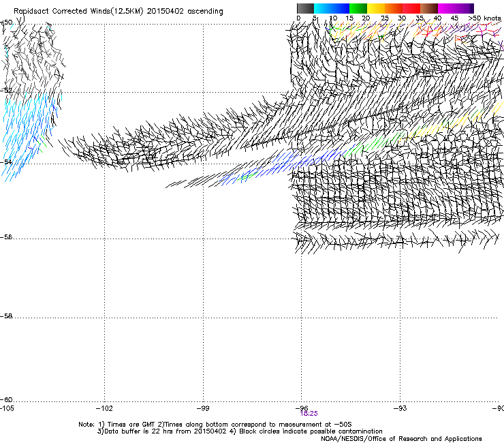The width and height of the screenshot is (504, 443).
Task: Click the '-54' latitude axis label
Action: pyautogui.click(x=6, y=162)
